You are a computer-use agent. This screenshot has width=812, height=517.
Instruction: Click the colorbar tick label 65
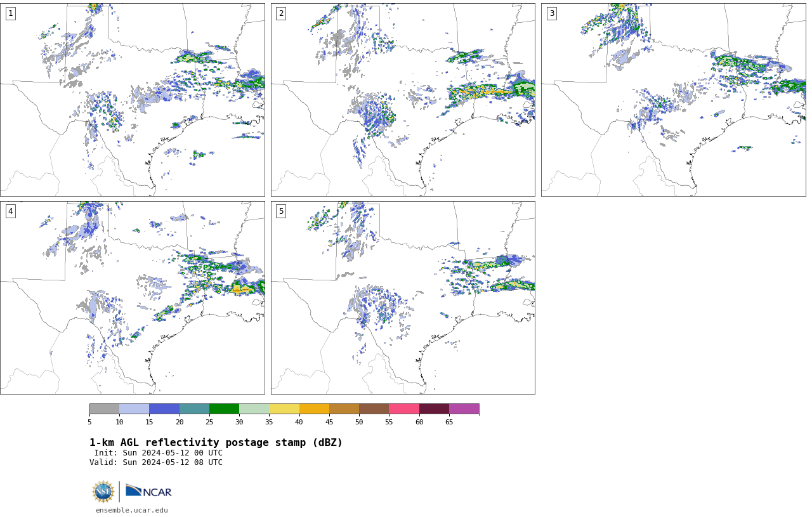tap(449, 422)
